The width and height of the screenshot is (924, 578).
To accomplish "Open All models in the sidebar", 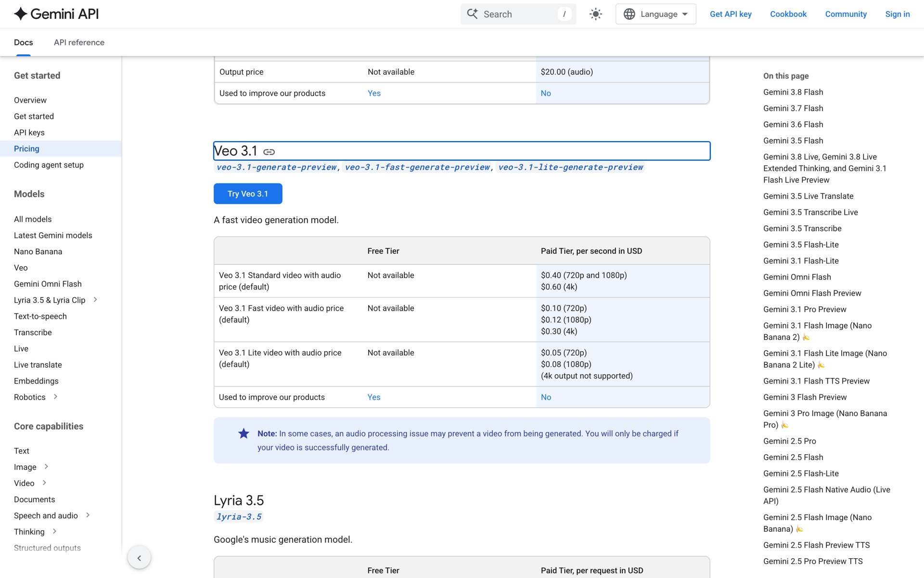I will point(33,219).
